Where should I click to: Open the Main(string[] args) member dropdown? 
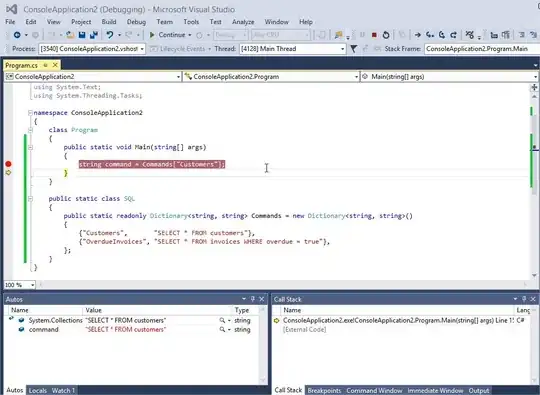coord(449,77)
